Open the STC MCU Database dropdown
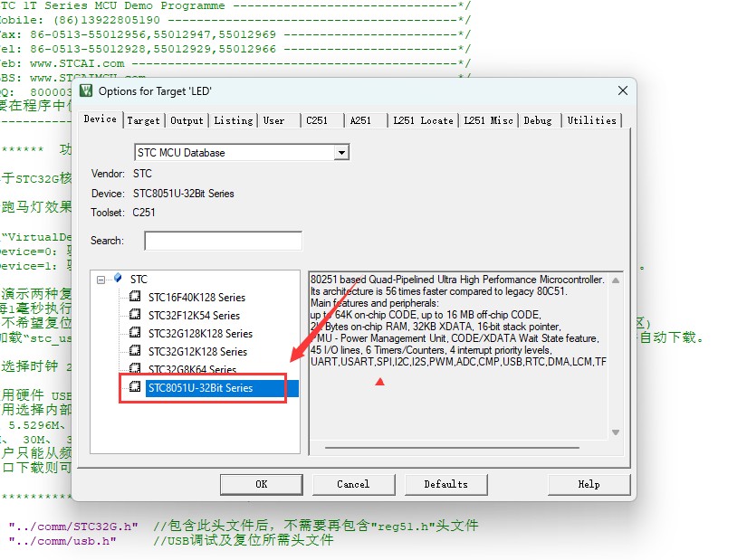This screenshot has width=747, height=560. pos(341,153)
